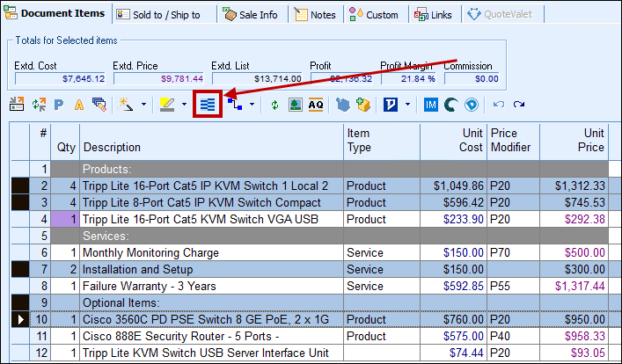Image resolution: width=622 pixels, height=364 pixels.
Task: Click 'Failure Warranty - 3 Years' description
Action: click(x=149, y=286)
